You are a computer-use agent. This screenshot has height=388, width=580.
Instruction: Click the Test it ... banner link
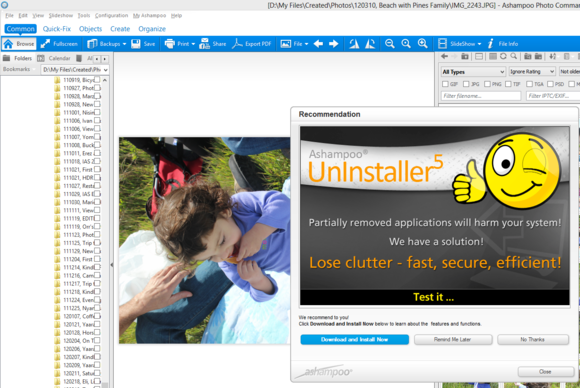coord(434,297)
